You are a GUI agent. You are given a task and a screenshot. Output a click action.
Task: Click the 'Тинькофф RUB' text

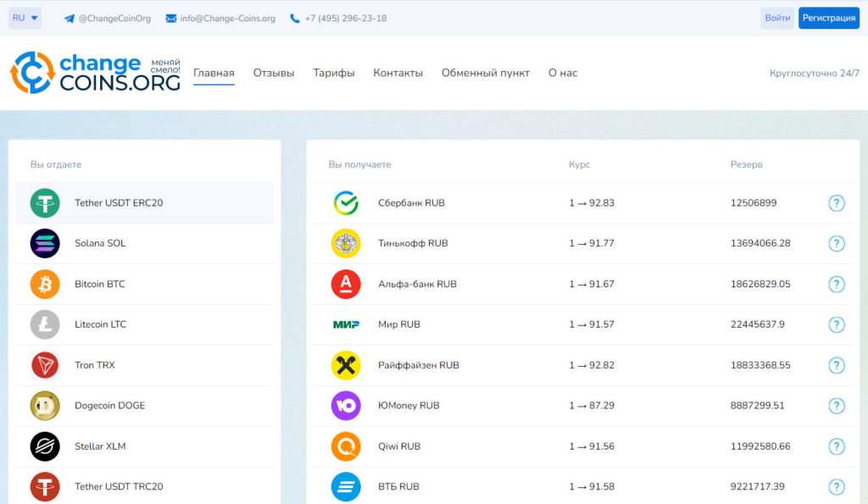(x=413, y=243)
